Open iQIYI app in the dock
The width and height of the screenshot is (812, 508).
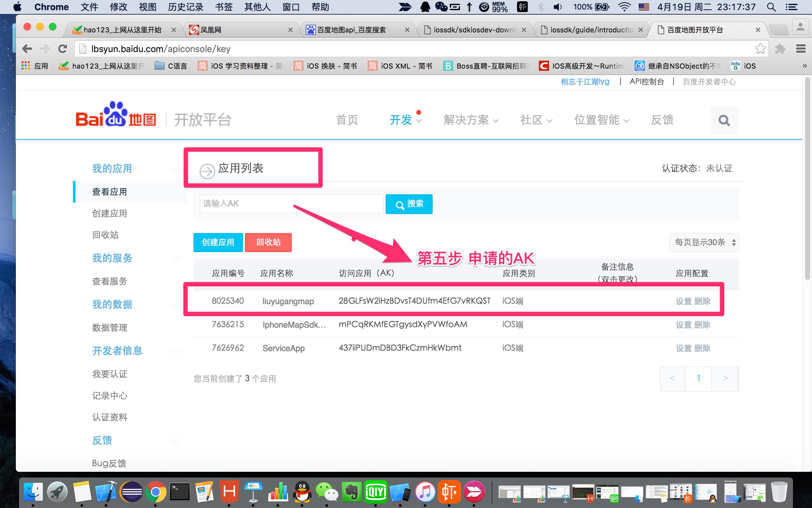coord(376,492)
